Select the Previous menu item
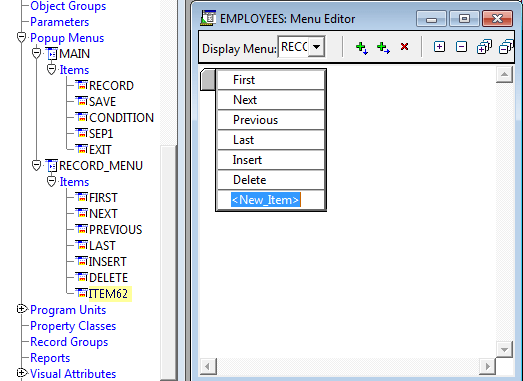This screenshot has height=381, width=523. click(x=271, y=120)
